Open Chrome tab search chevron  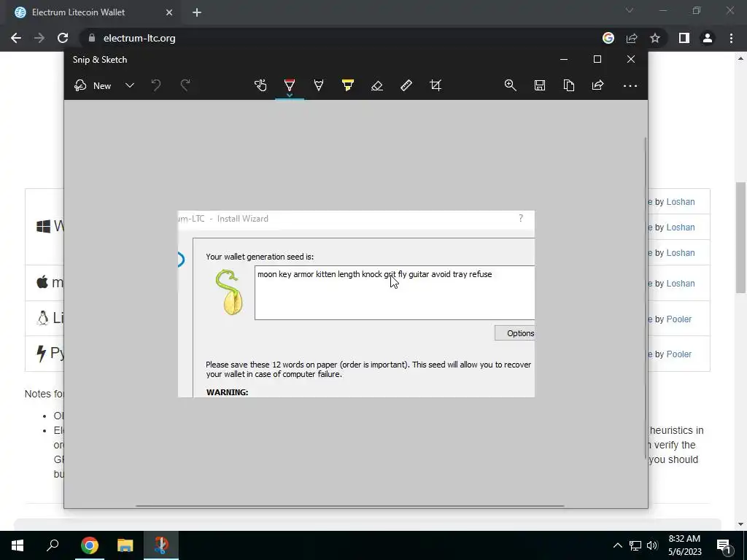tap(630, 10)
